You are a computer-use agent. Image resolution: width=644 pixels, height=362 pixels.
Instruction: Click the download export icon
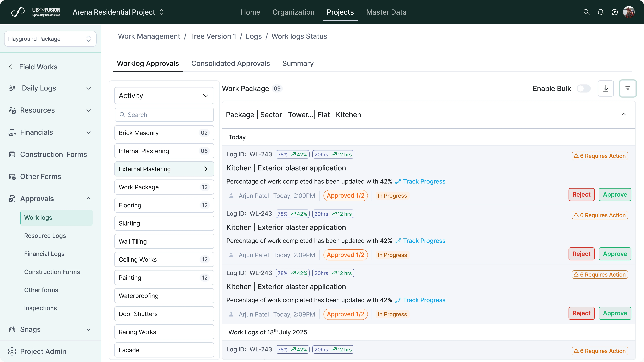click(606, 88)
